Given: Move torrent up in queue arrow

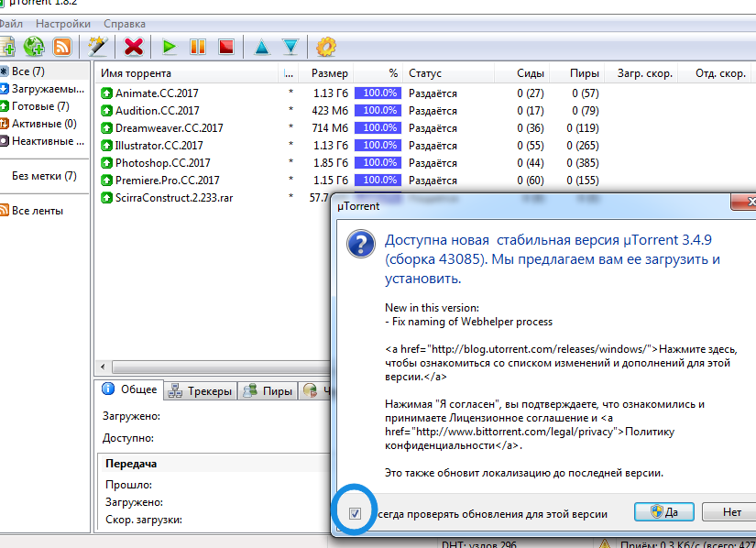Looking at the screenshot, I should [x=262, y=48].
